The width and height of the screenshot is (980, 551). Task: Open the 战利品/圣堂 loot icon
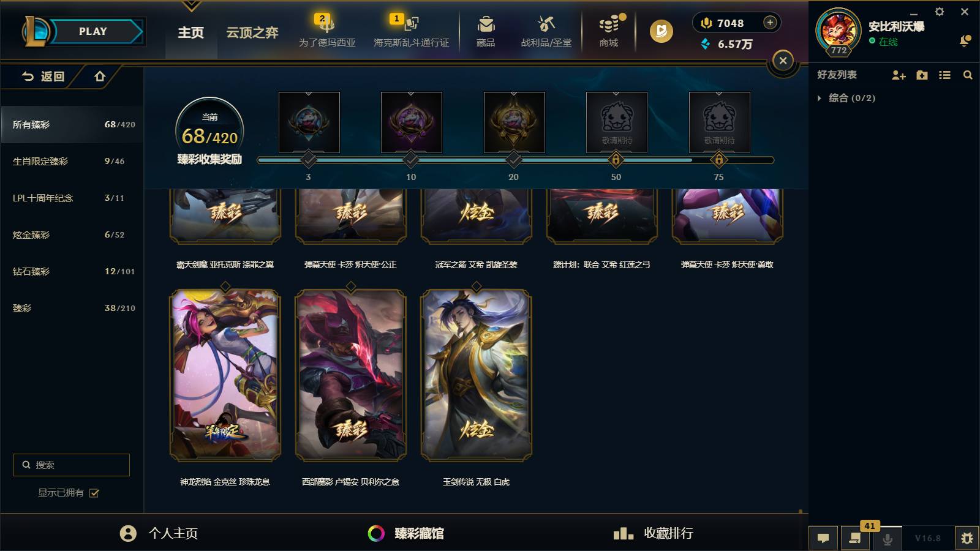click(546, 24)
